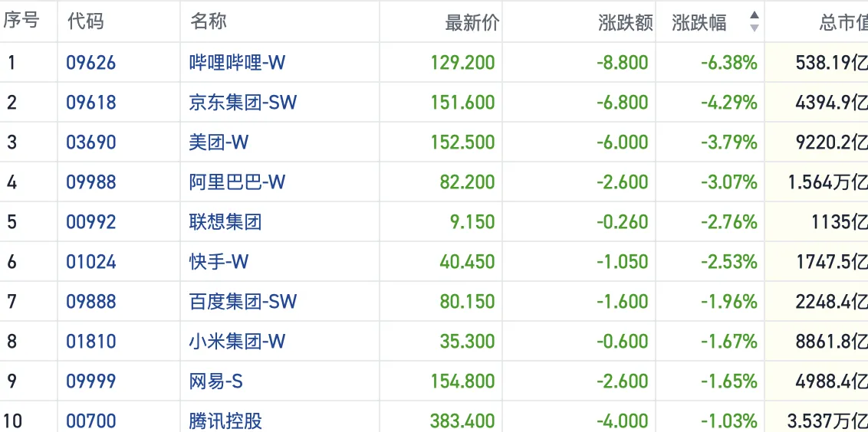Select 网易-S stock name link

point(216,381)
